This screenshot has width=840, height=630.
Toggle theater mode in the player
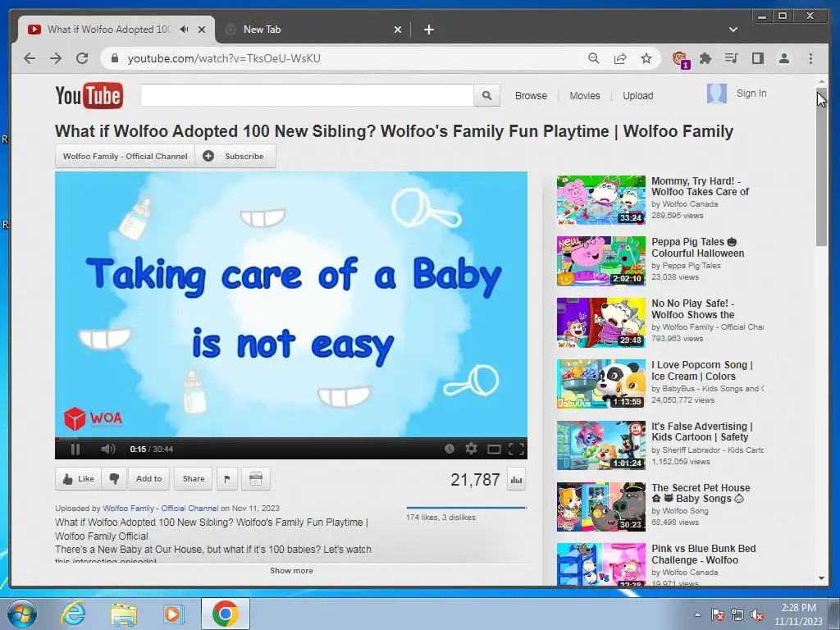coord(494,449)
